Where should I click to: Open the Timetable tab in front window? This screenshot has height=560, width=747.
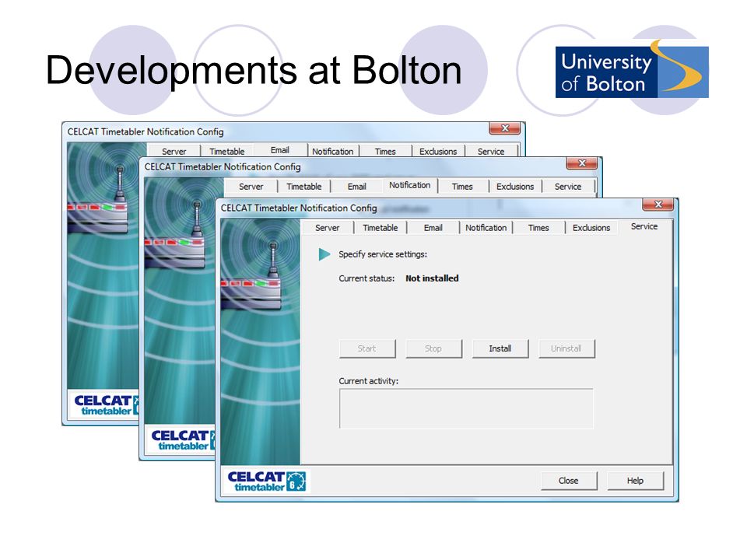coord(381,228)
